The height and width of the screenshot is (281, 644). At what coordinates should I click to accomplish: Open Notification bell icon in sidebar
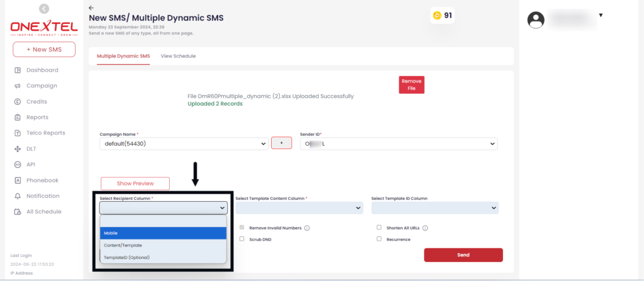point(18,196)
